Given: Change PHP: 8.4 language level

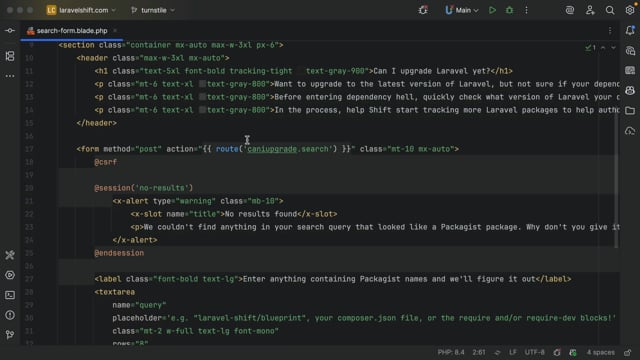Looking at the screenshot, I should tap(451, 352).
